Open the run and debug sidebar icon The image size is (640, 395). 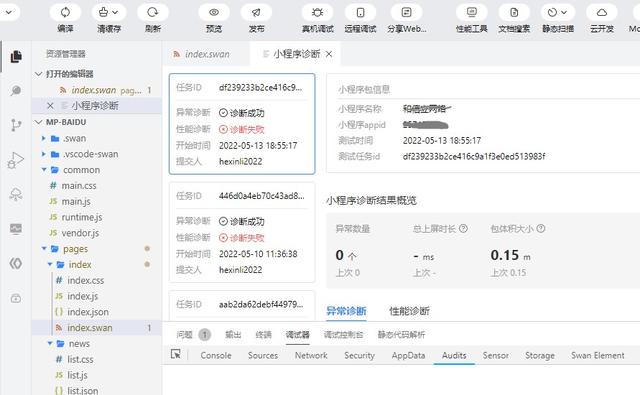tap(16, 160)
